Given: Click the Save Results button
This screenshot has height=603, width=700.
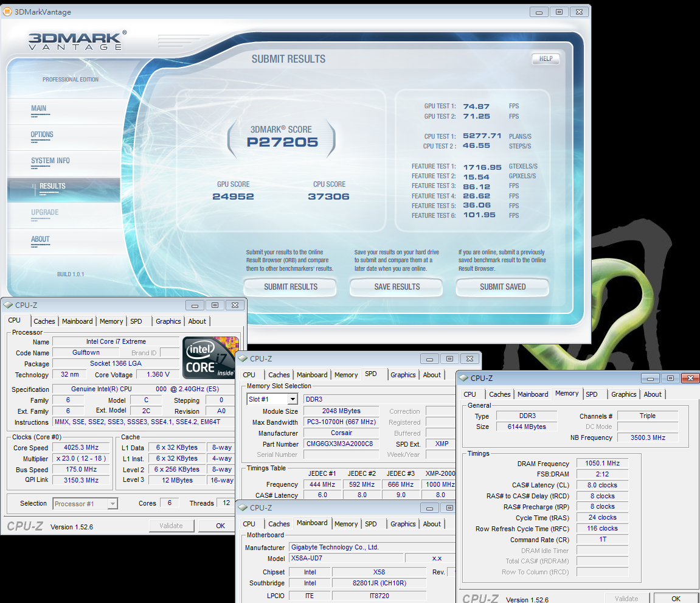Looking at the screenshot, I should pyautogui.click(x=397, y=287).
